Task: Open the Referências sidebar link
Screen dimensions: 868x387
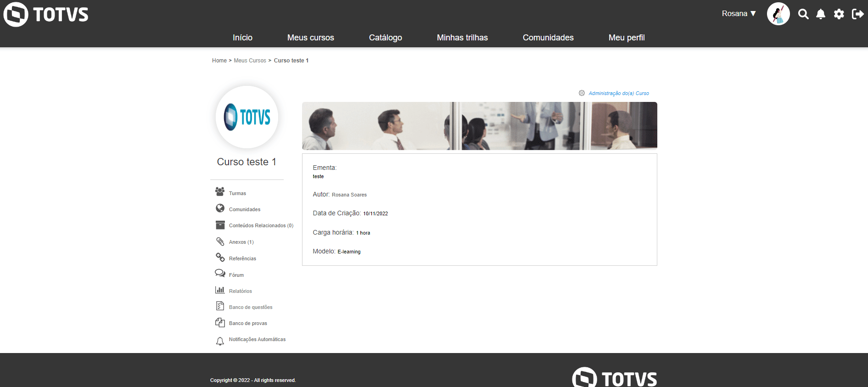Action: coord(242,258)
